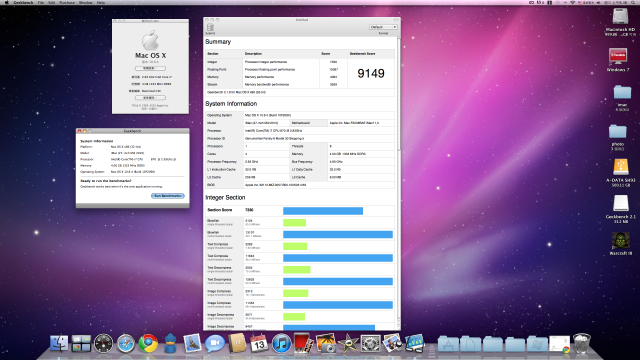The height and width of the screenshot is (360, 640).
Task: Click the Mac OS X title in About window
Action: 151,56
